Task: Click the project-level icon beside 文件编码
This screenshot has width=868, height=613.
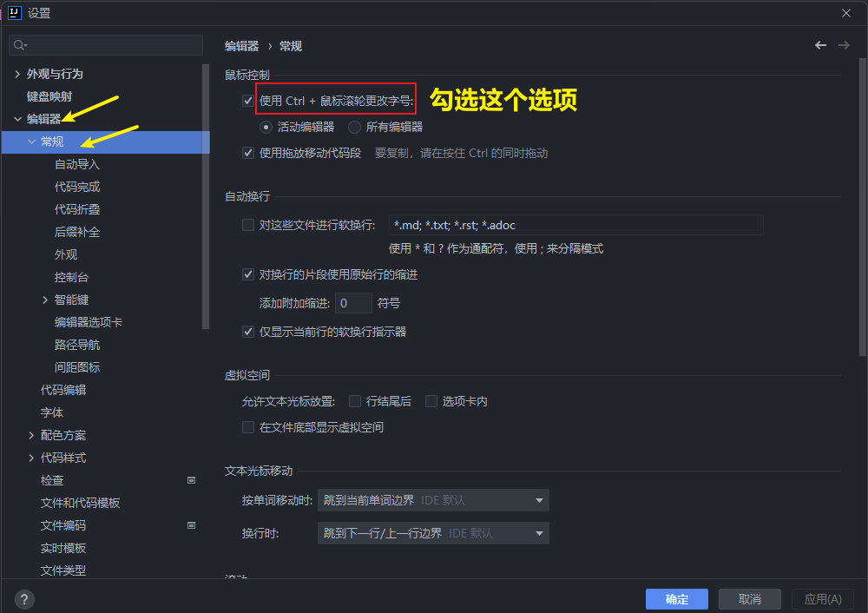Action: coord(191,525)
